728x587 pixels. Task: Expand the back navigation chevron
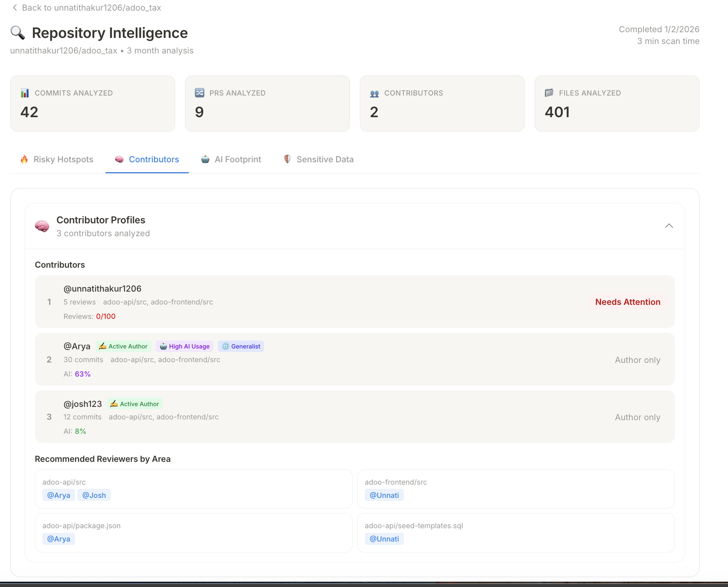coord(15,8)
